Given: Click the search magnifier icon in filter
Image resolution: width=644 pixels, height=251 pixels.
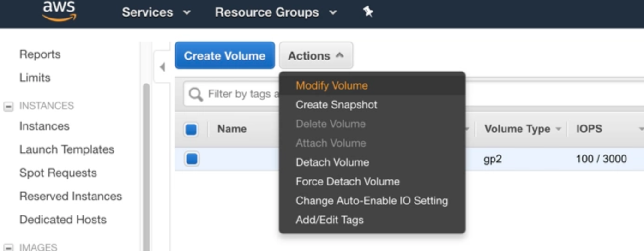Looking at the screenshot, I should 196,95.
